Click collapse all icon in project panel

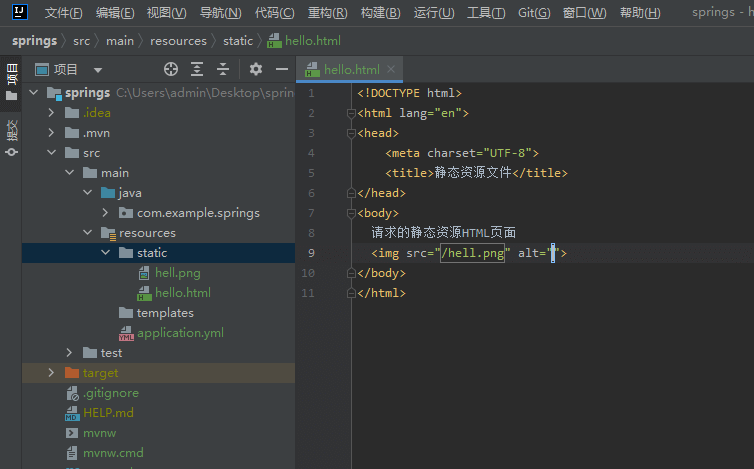coord(223,69)
